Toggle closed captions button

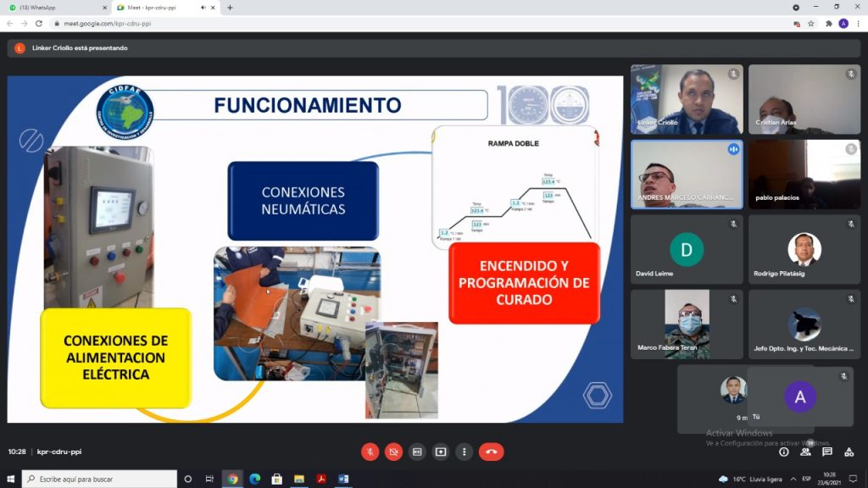coord(417,452)
